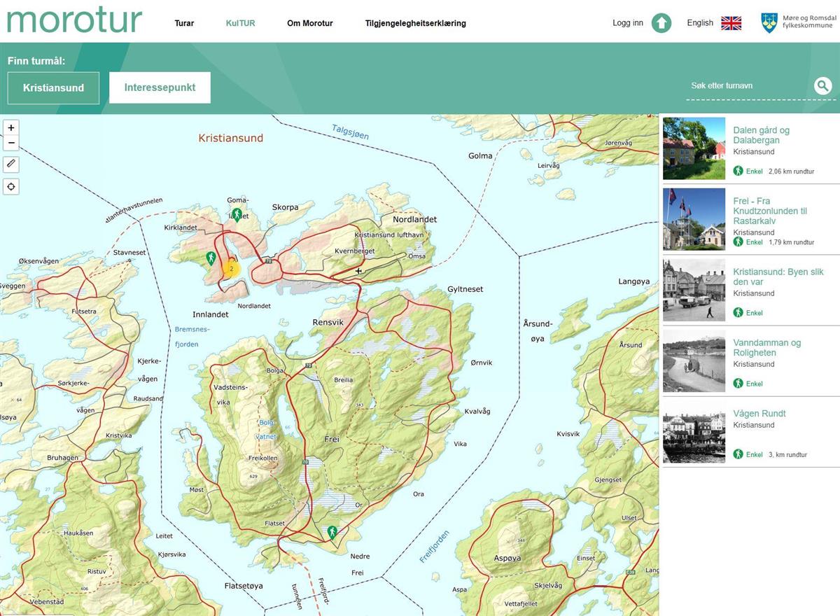Screen dimensions: 840x616
Task: Click the hiker icon in the Vågen Rundt card
Action: pyautogui.click(x=738, y=454)
